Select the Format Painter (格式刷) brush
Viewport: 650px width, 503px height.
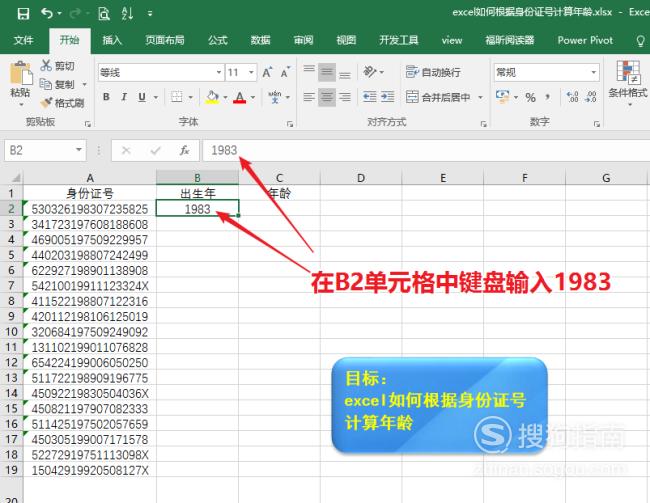[x=46, y=102]
